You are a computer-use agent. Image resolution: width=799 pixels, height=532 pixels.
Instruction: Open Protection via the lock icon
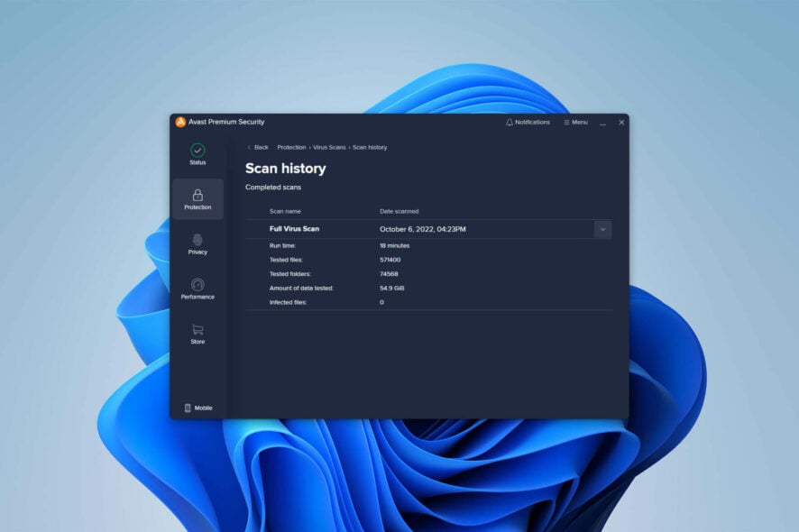coord(198,193)
